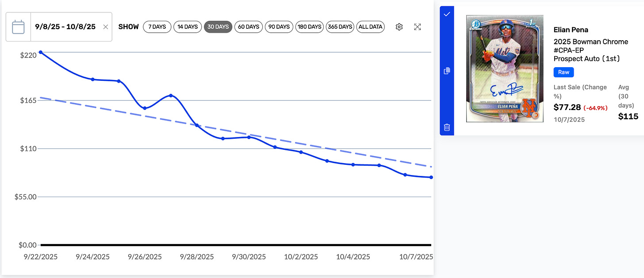Click the Elian Pena card title
The image size is (644, 278).
571,30
